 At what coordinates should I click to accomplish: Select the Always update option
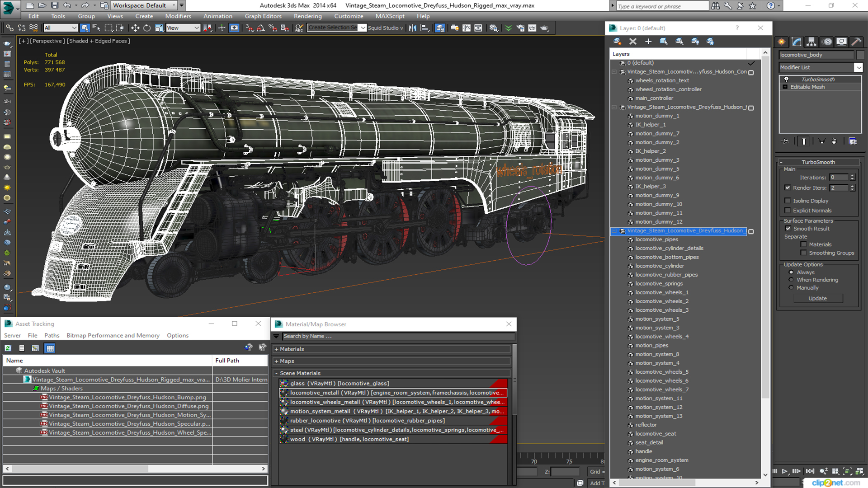(791, 272)
